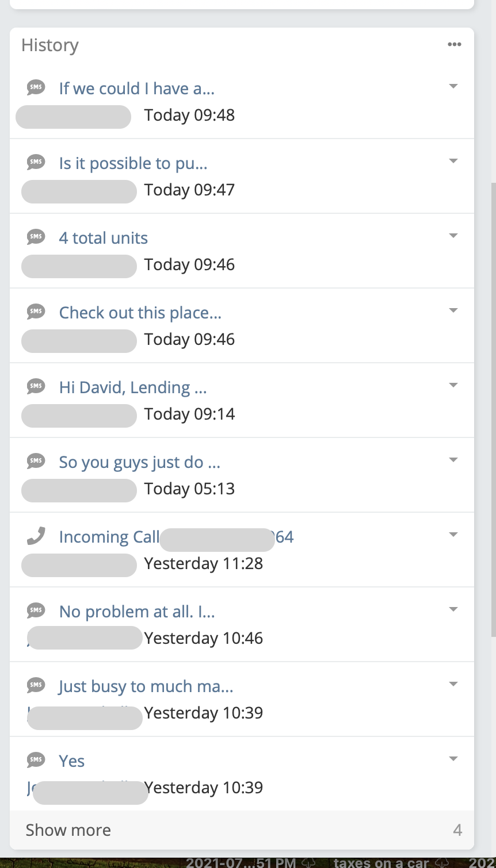496x868 pixels.
Task: Open the 'So you guys just do ...' message
Action: pos(139,462)
